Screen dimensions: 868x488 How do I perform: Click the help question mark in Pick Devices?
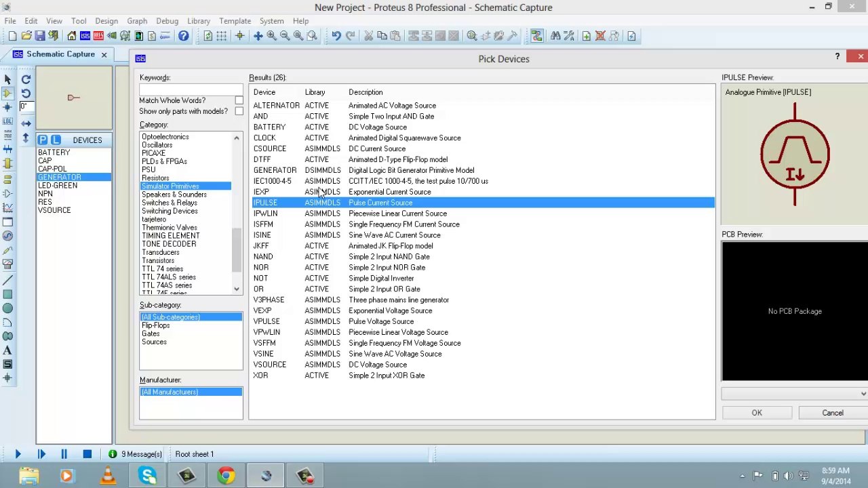(837, 57)
